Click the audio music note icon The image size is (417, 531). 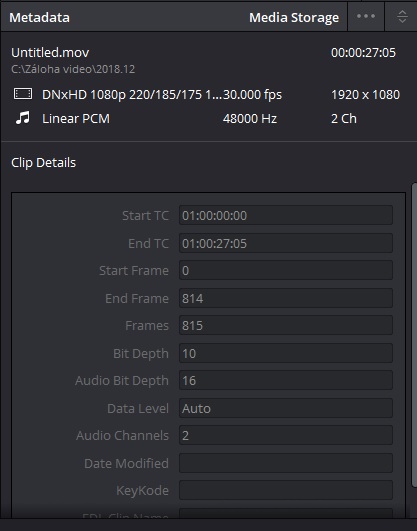[x=23, y=118]
